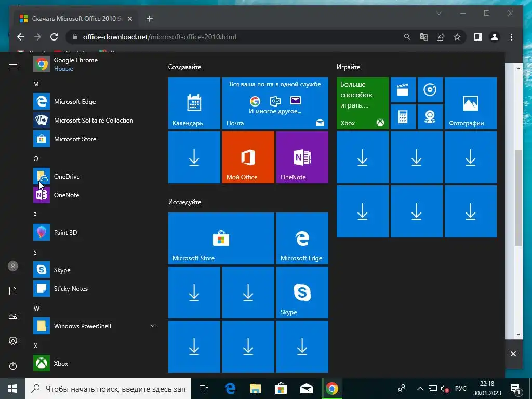Click the download tile beside Мой Office

point(194,157)
